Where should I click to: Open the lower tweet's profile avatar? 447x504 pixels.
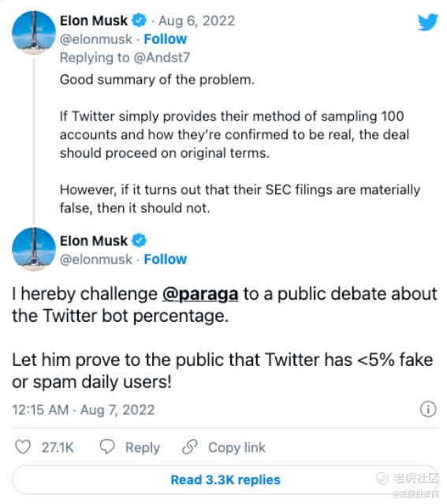[34, 249]
